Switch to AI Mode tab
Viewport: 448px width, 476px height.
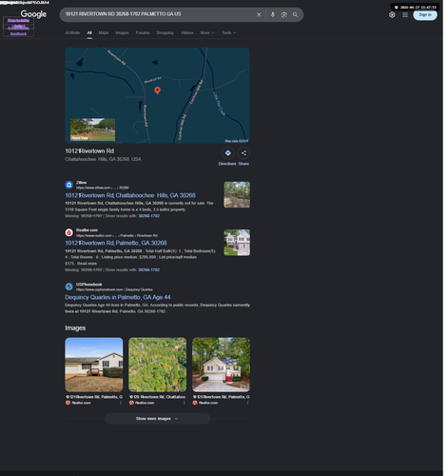click(72, 32)
